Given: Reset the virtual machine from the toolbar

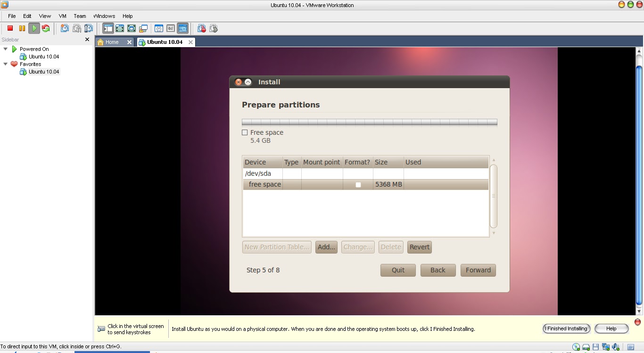Looking at the screenshot, I should pos(46,28).
